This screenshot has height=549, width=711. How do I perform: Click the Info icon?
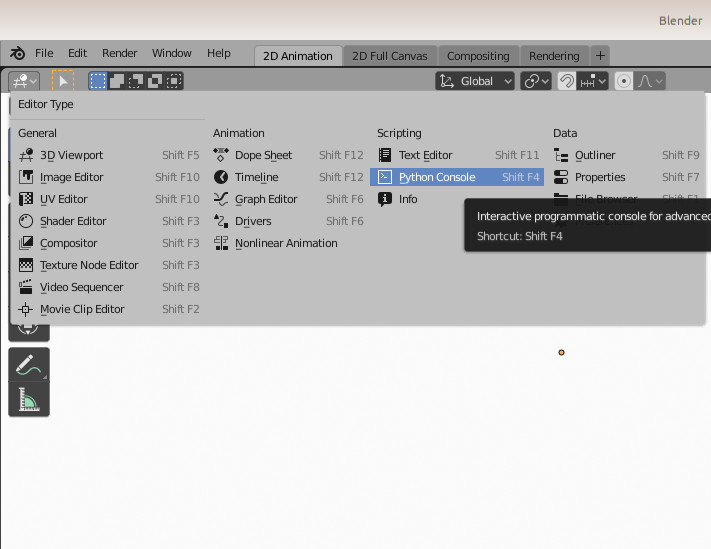pyautogui.click(x=385, y=199)
